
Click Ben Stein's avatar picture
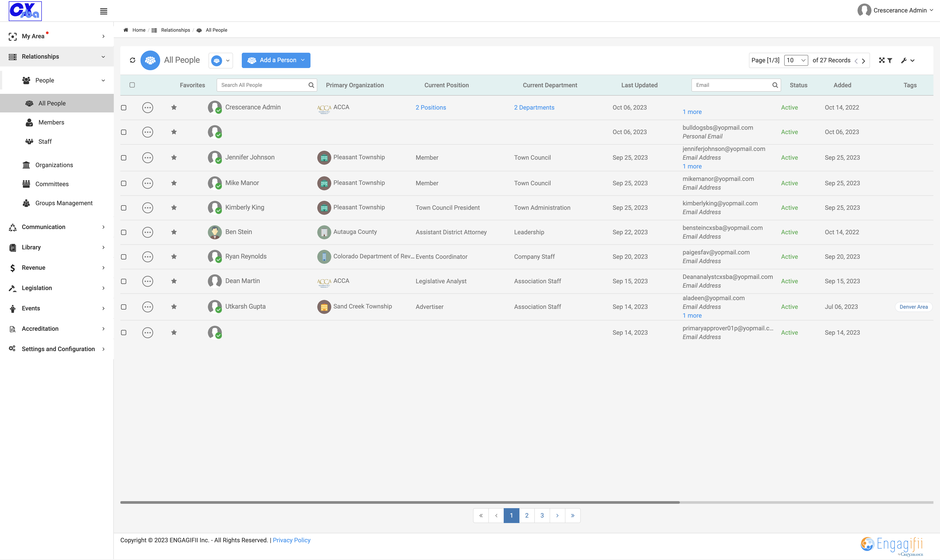pos(215,232)
